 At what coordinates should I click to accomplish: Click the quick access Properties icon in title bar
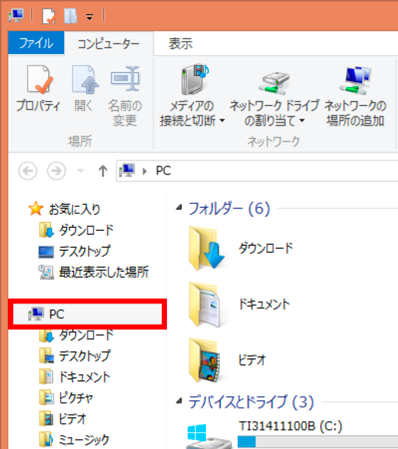[x=49, y=16]
